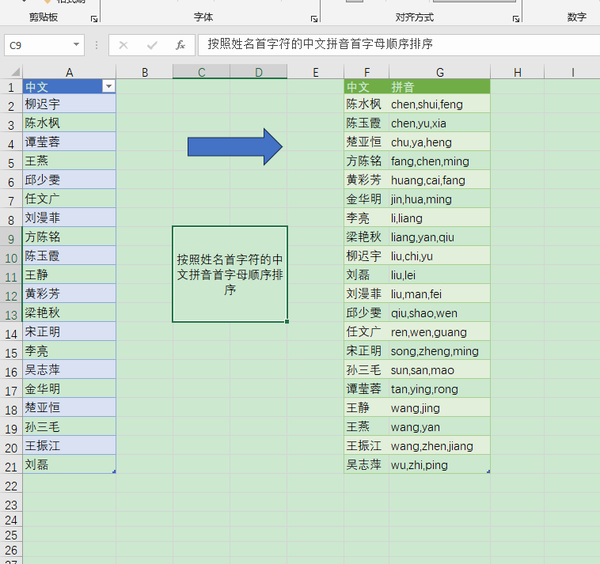Image resolution: width=600 pixels, height=564 pixels.
Task: Click cell song,zheng,ming
Action: [440, 350]
